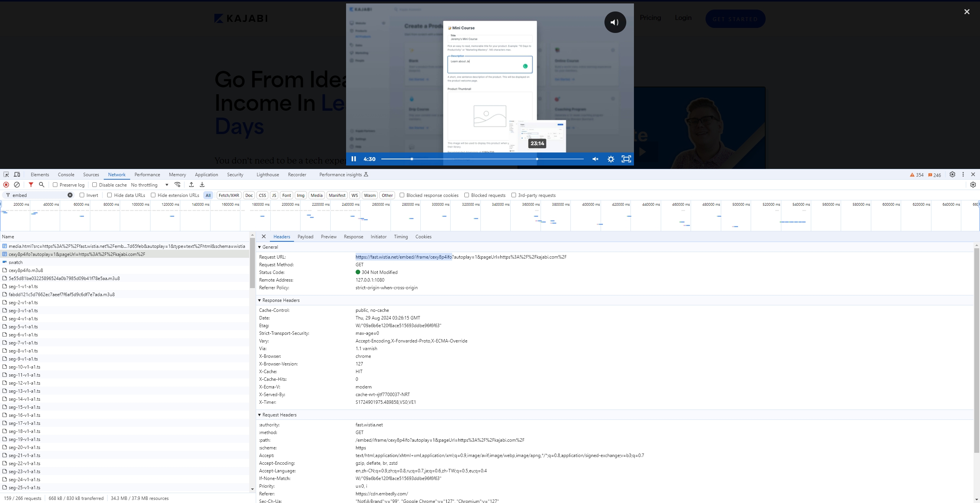Image resolution: width=980 pixels, height=503 pixels.
Task: Pause the Kajabi product demo video
Action: click(x=354, y=159)
